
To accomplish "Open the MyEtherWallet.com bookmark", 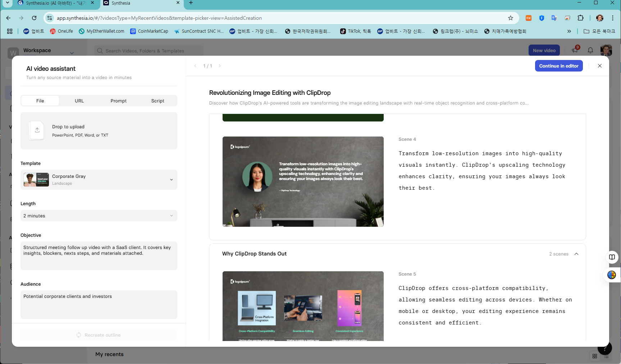I will (x=101, y=31).
